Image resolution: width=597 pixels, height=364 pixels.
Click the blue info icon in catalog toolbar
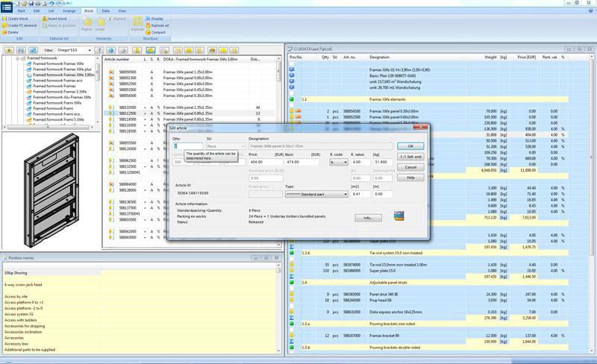pos(110,50)
